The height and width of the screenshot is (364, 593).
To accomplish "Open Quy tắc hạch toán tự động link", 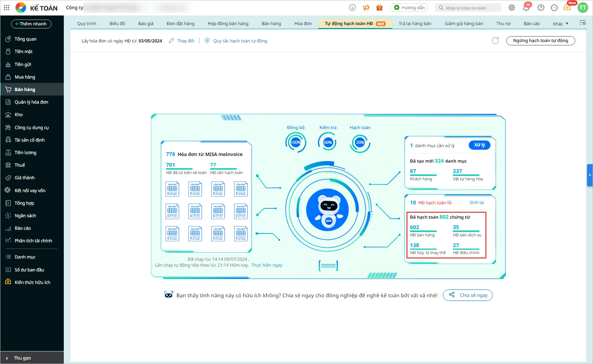I will coord(240,41).
